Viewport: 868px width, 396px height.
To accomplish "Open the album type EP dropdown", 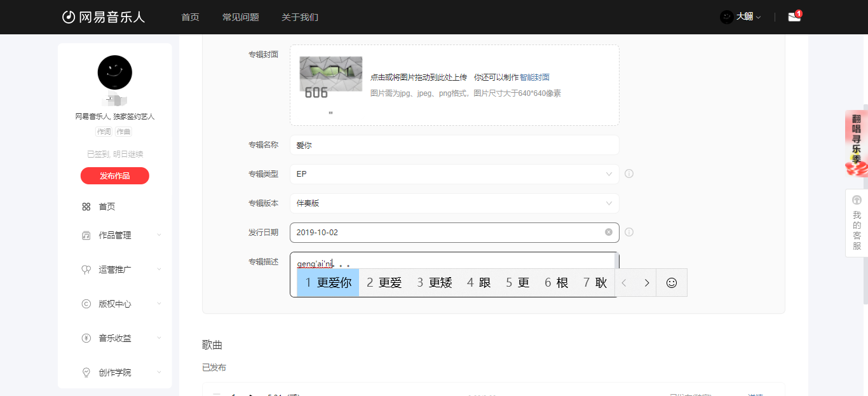I will [x=454, y=174].
